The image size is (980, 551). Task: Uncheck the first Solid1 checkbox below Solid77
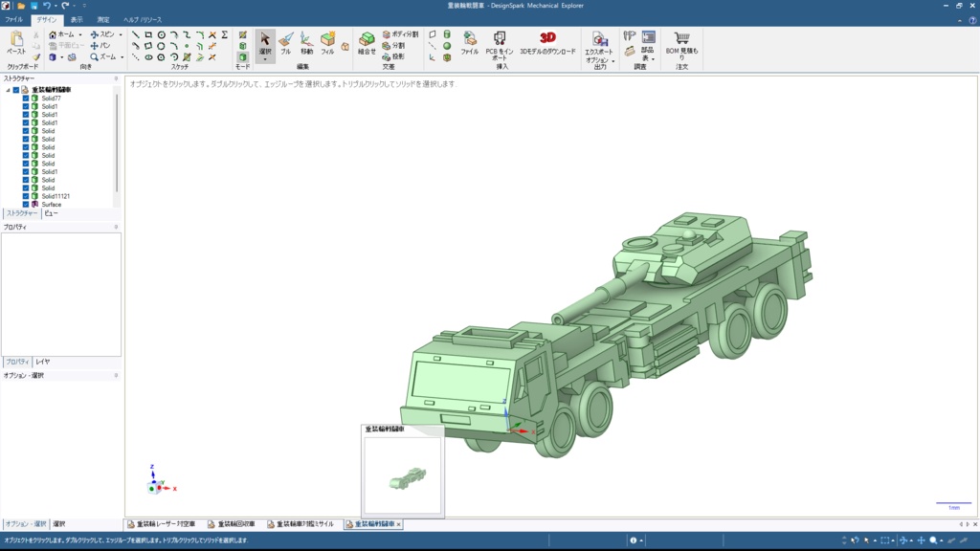coord(26,106)
